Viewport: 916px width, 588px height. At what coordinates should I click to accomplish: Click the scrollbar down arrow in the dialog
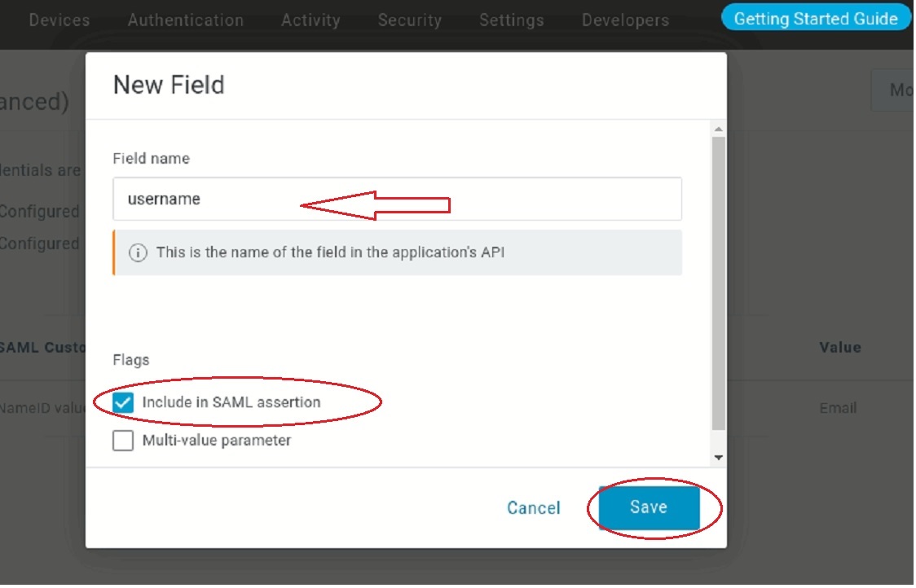[x=718, y=459]
